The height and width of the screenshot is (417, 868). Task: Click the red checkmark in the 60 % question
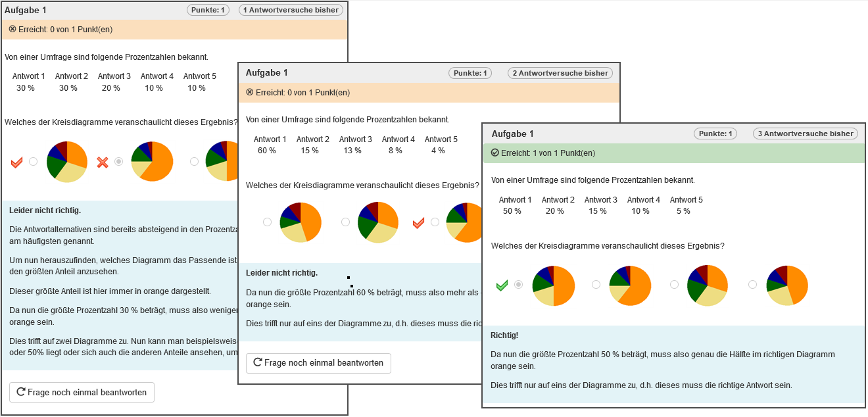tap(418, 223)
